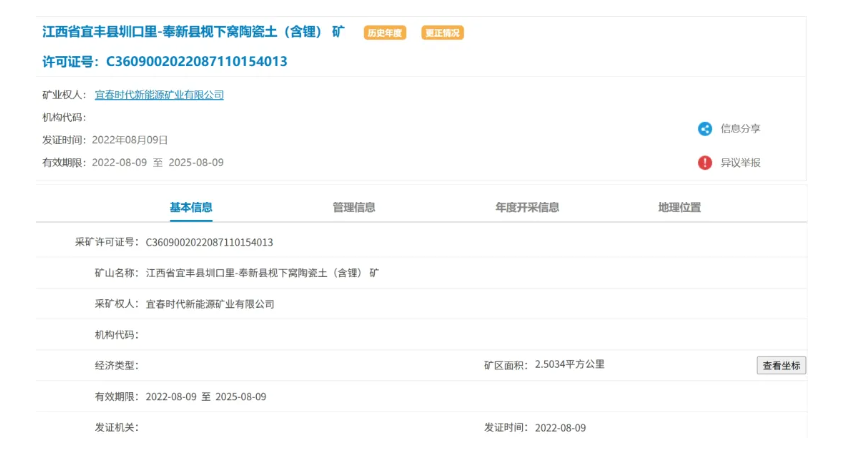Select the 基本信息 tab
The height and width of the screenshot is (465, 855).
pos(191,207)
